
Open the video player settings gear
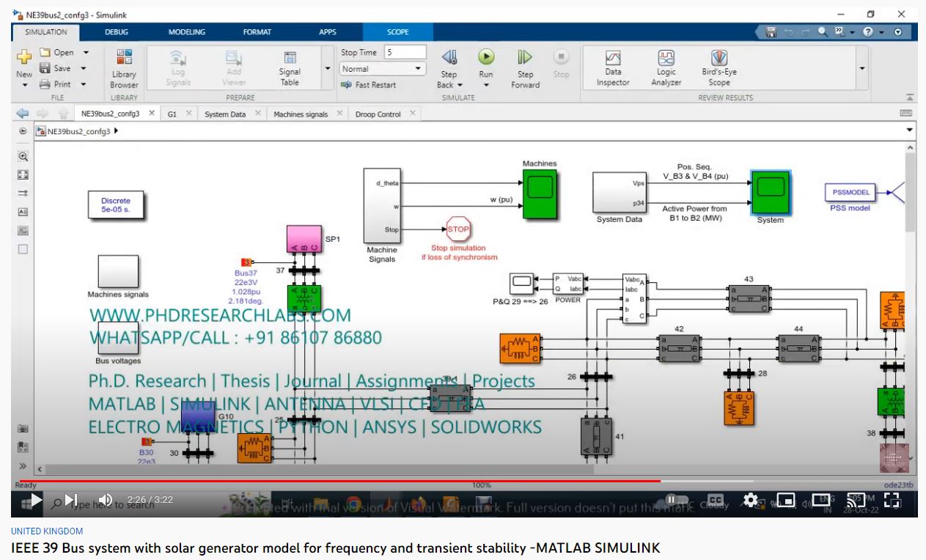[751, 500]
